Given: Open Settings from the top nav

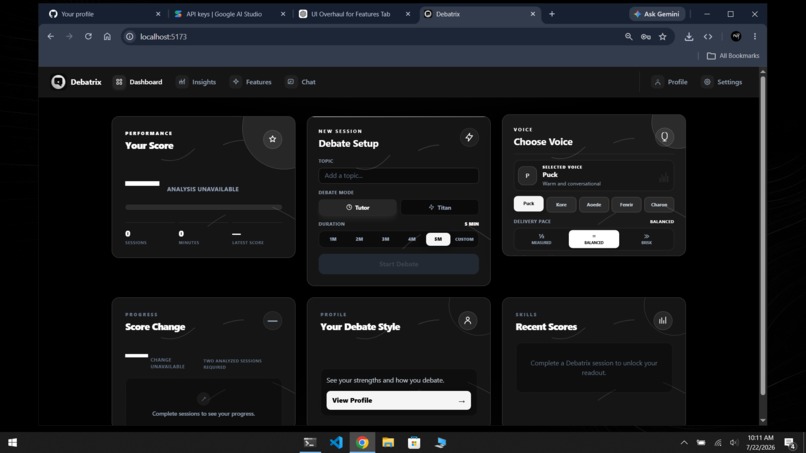Looking at the screenshot, I should point(722,82).
